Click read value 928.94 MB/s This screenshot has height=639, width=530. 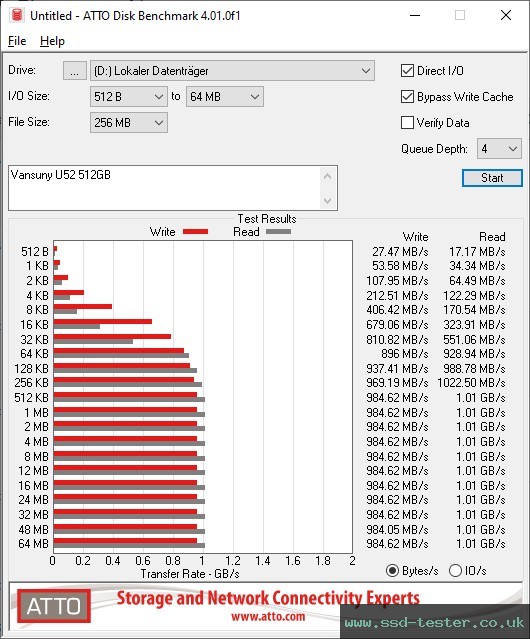[475, 353]
